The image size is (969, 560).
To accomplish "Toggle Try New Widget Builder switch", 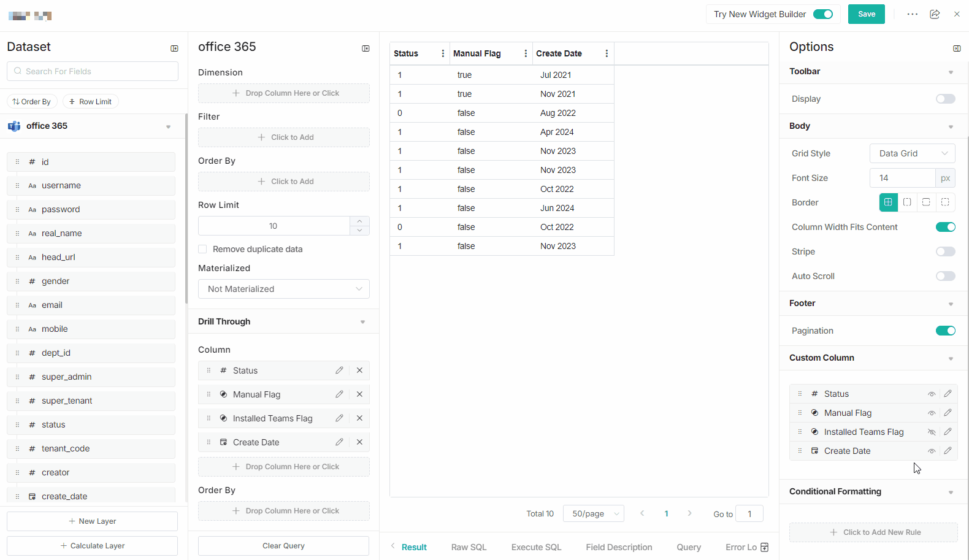I will (x=822, y=14).
